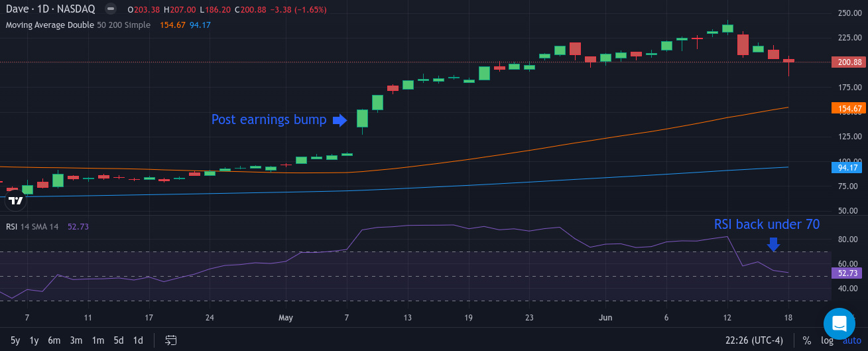Toggle percent scale mode
The image size is (868, 351).
click(807, 340)
